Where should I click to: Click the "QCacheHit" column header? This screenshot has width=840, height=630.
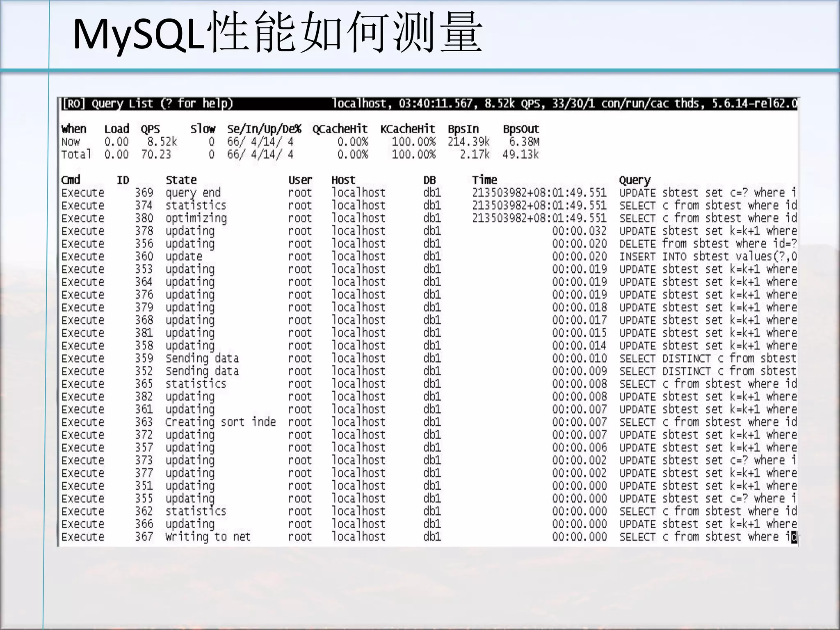[340, 129]
